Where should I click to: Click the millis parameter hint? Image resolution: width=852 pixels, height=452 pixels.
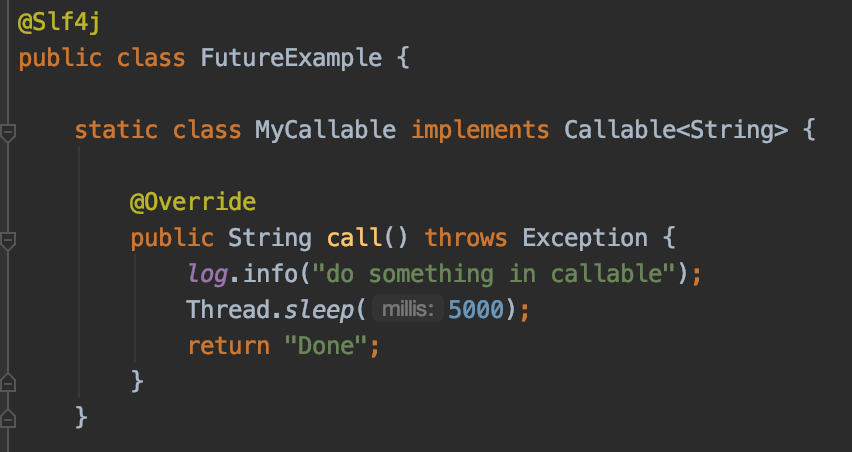(x=407, y=311)
